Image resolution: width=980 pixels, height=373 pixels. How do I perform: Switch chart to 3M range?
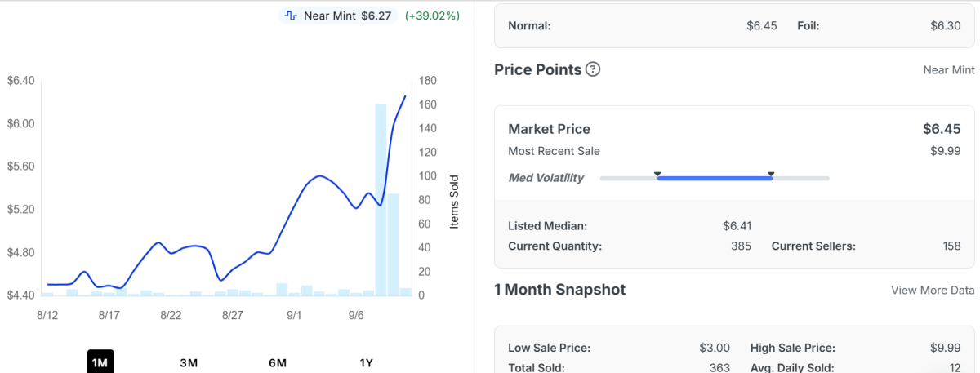point(189,362)
